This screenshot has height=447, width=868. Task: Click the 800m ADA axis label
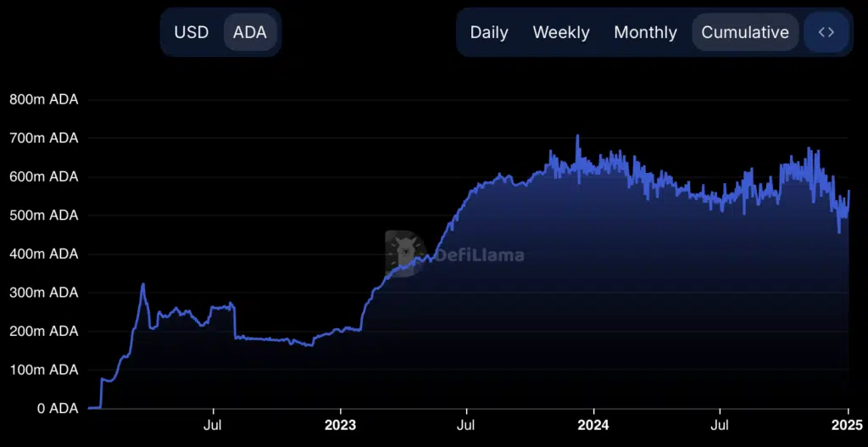tap(44, 100)
